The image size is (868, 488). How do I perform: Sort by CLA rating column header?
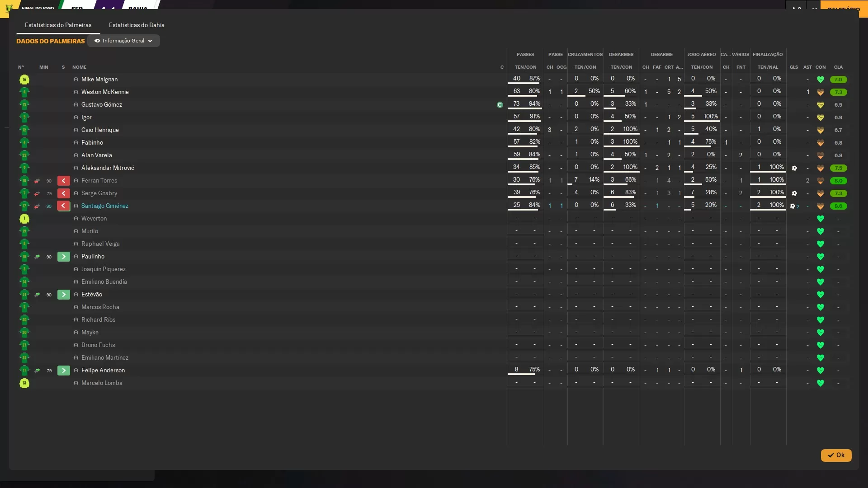(x=838, y=67)
